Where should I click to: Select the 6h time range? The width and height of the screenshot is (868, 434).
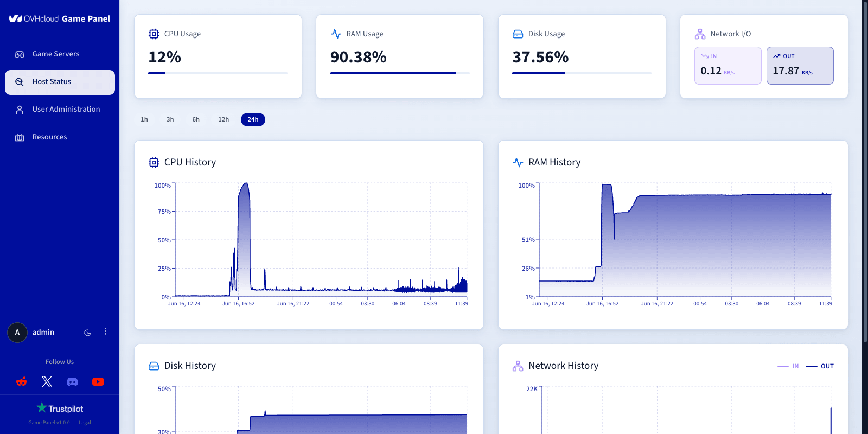(196, 119)
